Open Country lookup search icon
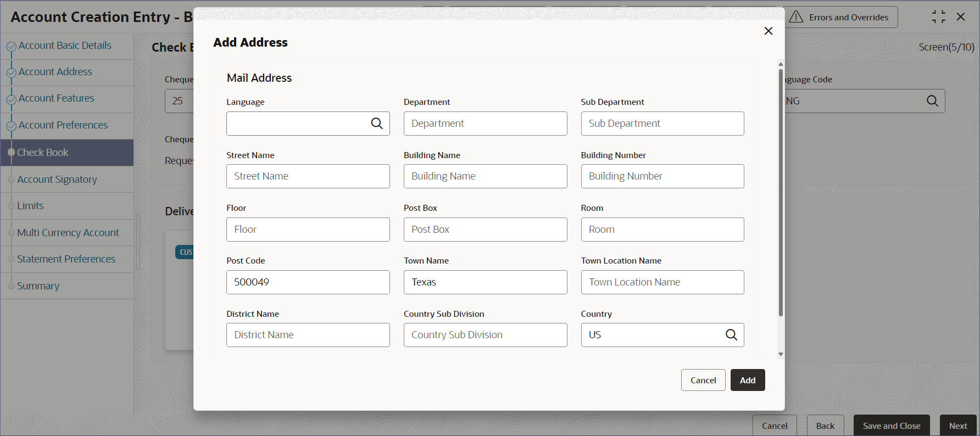980x436 pixels. tap(731, 335)
